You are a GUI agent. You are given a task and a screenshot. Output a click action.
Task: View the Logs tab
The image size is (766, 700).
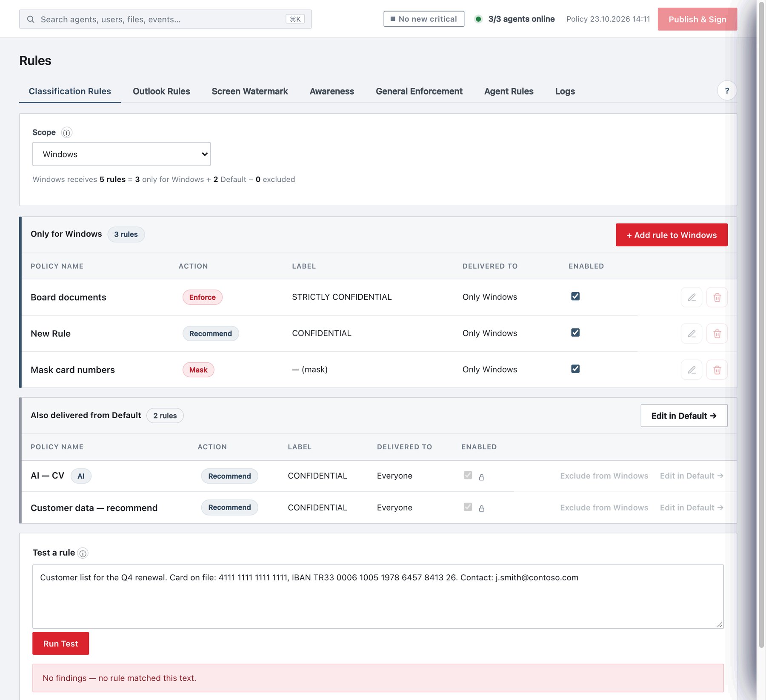[565, 91]
